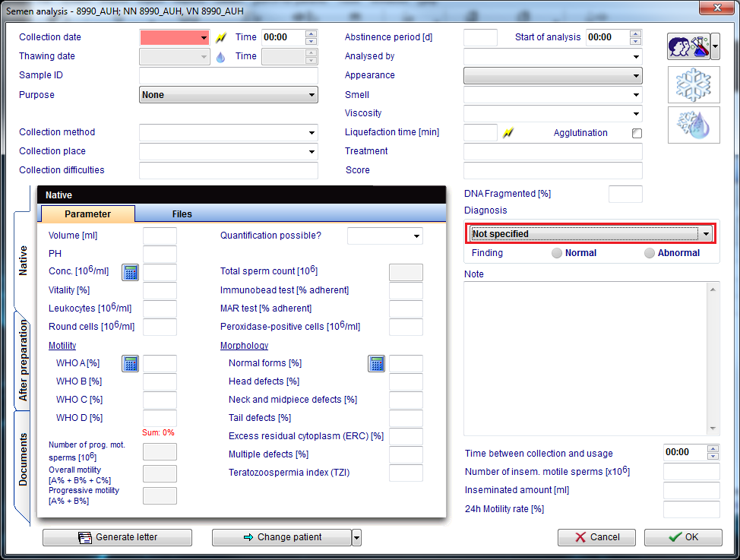This screenshot has width=740, height=560.
Task: Increase Collection date time with up arrow
Action: 311,34
